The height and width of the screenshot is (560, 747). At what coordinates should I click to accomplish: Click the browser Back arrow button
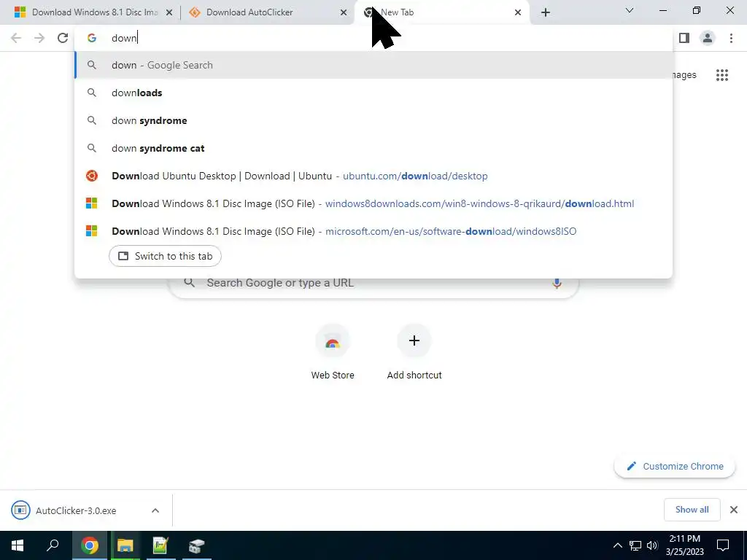click(16, 38)
